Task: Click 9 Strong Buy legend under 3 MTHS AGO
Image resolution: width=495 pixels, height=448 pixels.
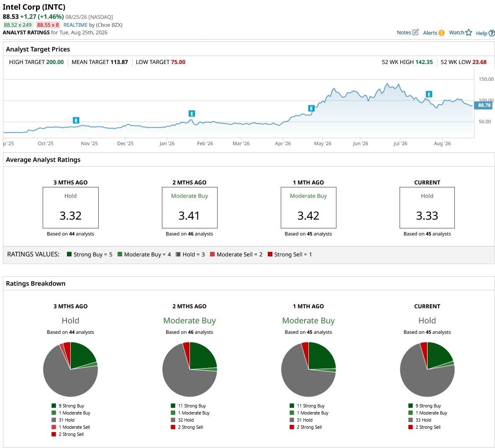Action: (x=68, y=406)
